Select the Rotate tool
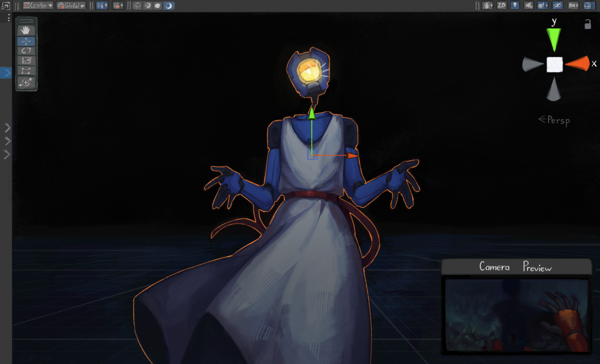Image resolution: width=600 pixels, height=364 pixels. coord(26,51)
